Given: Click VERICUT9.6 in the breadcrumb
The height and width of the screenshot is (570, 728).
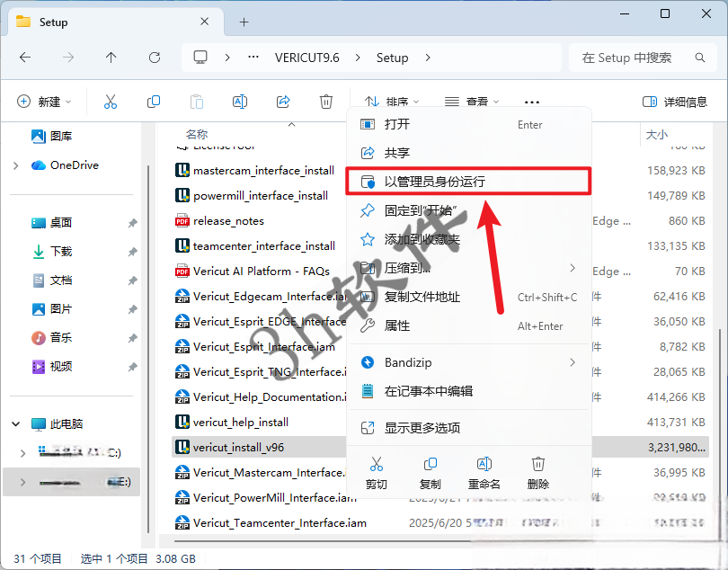Looking at the screenshot, I should pyautogui.click(x=306, y=58).
